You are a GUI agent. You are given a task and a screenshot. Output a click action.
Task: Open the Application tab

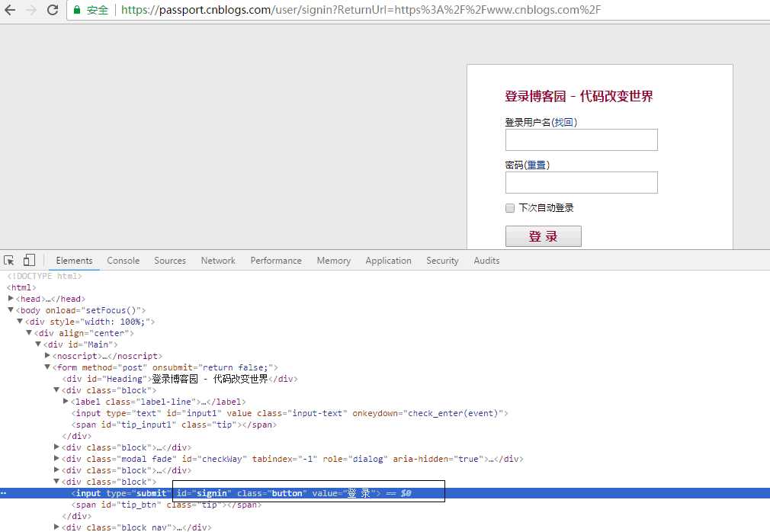tap(389, 261)
